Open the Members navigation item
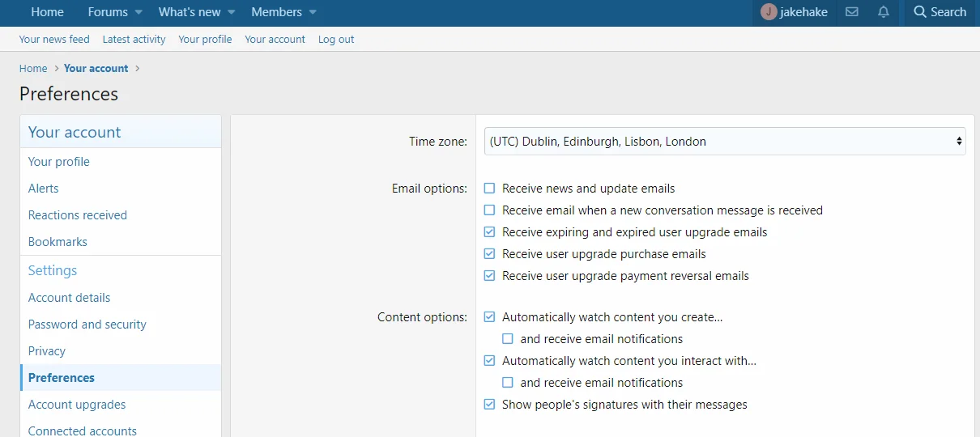The width and height of the screenshot is (980, 437). tap(276, 12)
